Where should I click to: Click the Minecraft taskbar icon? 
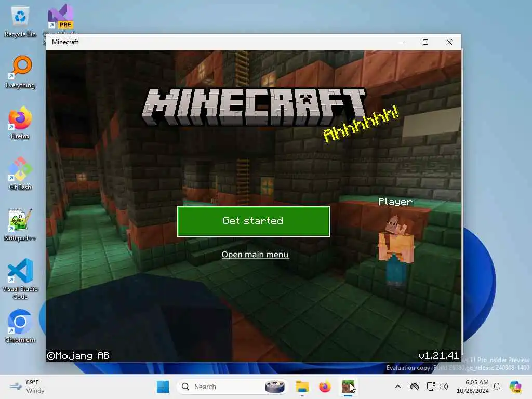click(x=348, y=387)
